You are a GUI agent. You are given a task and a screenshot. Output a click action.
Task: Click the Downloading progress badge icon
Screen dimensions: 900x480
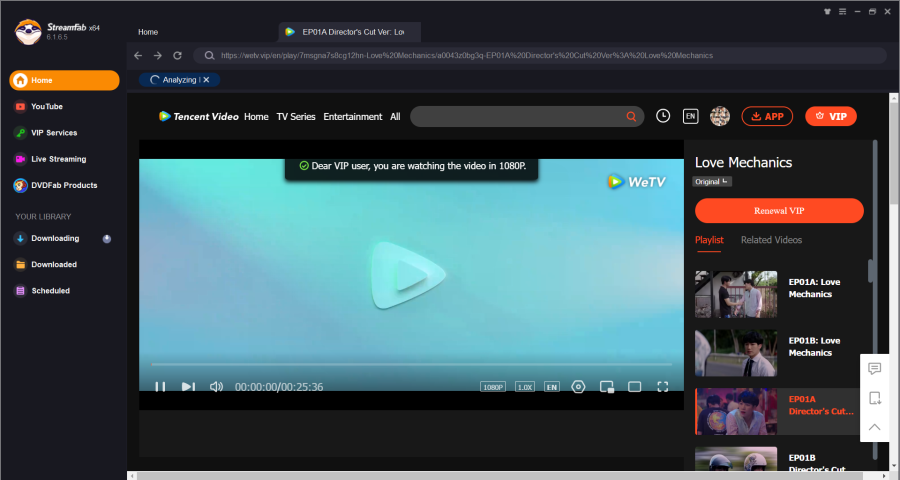click(107, 239)
